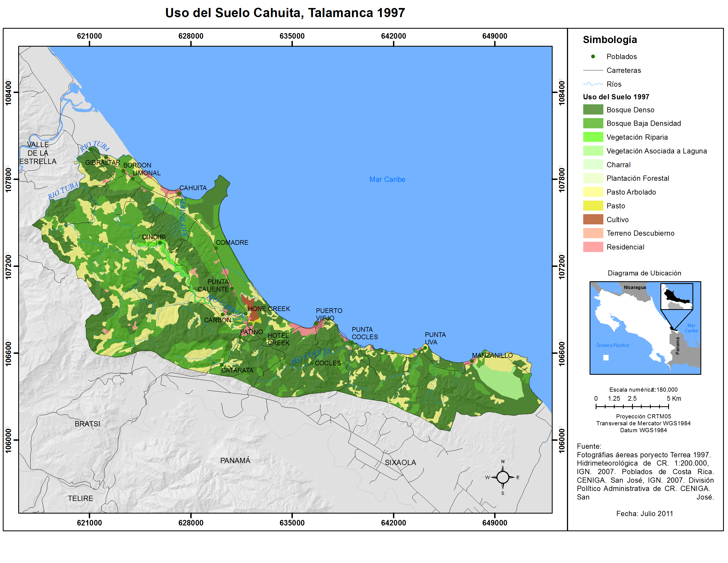Click the bottom 649000 coordinate label
The width and height of the screenshot is (728, 563).
point(495,523)
